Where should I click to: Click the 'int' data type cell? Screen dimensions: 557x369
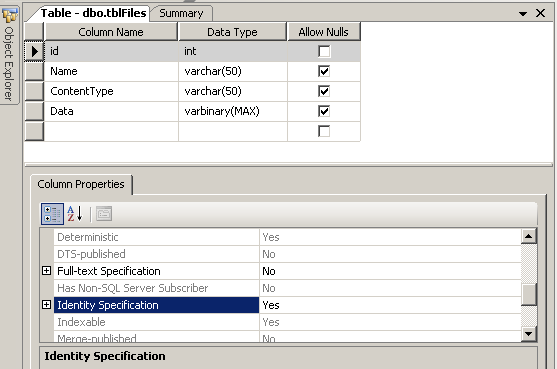233,51
